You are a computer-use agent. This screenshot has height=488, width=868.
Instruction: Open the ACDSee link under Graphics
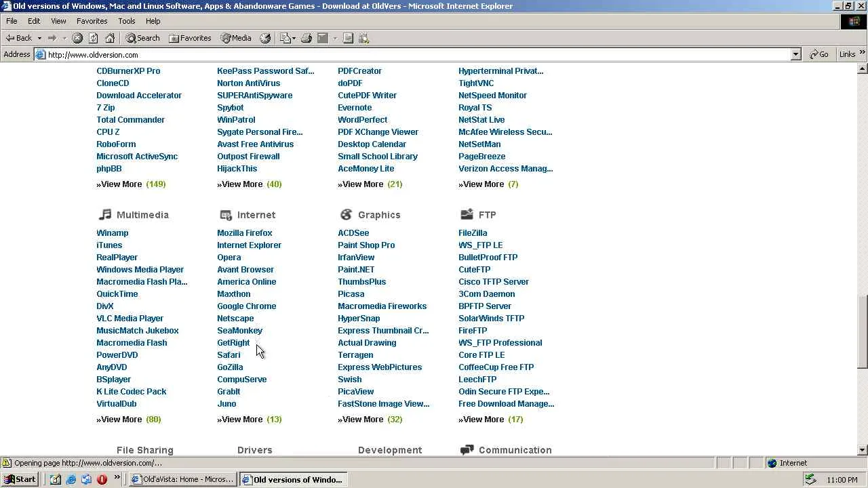(353, 233)
